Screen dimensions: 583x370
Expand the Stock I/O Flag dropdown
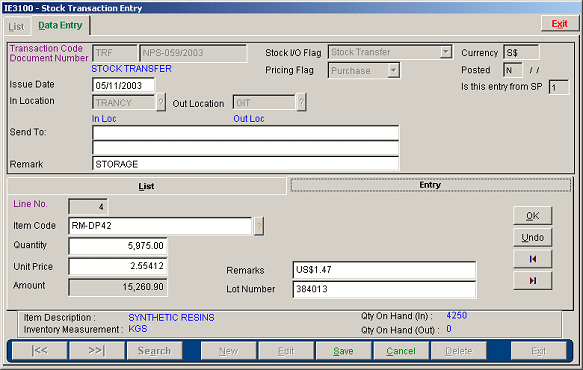tap(445, 52)
